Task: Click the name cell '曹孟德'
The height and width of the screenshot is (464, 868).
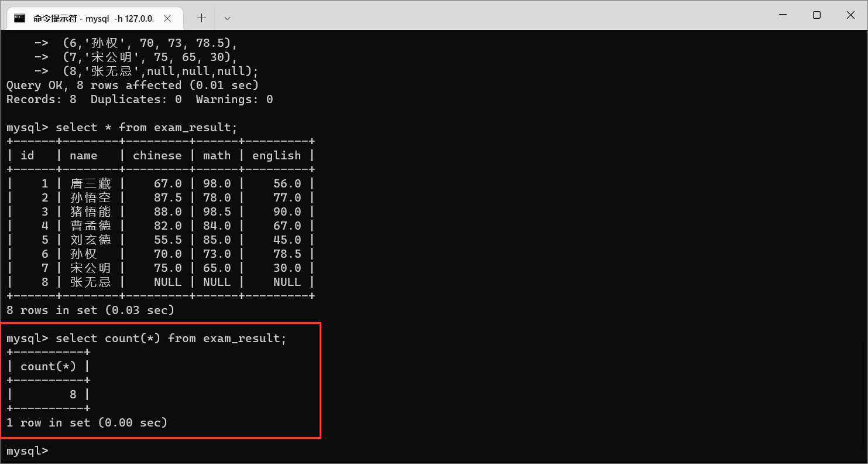Action: (90, 226)
